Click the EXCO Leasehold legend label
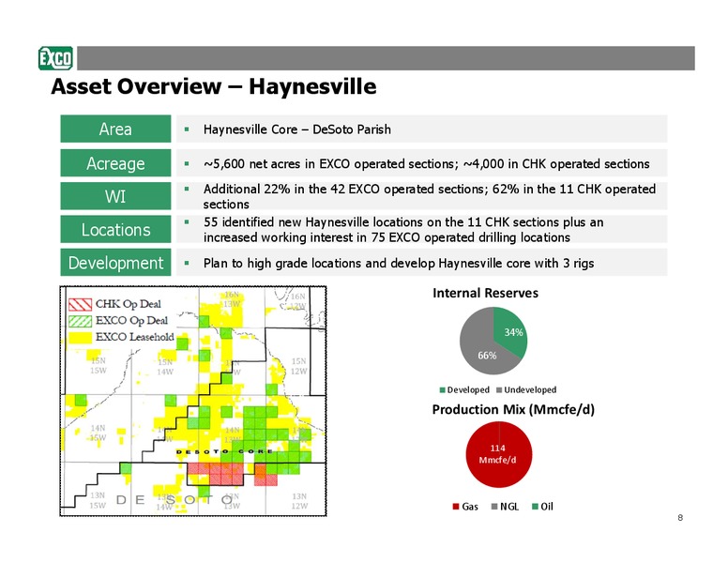Viewport: 728px width, 563px height. 135,337
